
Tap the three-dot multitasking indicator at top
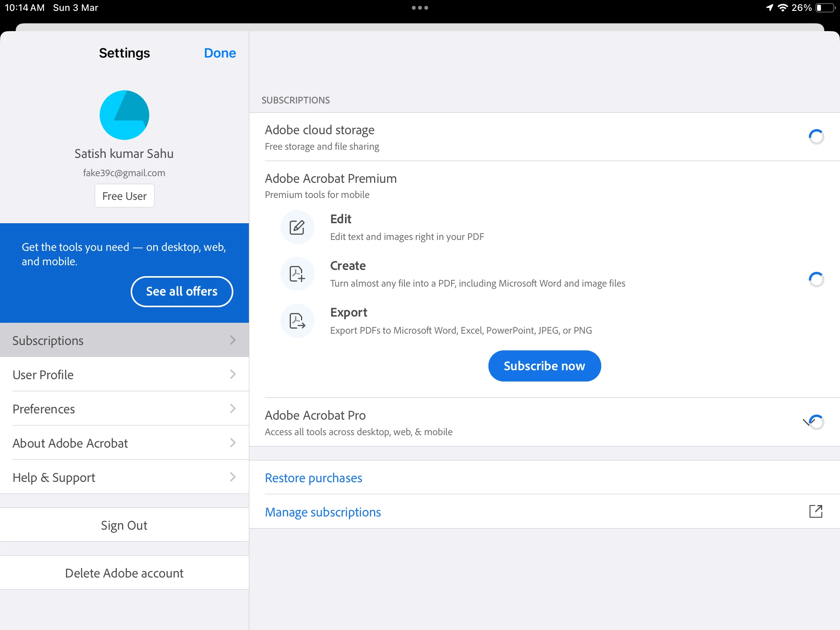click(x=420, y=8)
